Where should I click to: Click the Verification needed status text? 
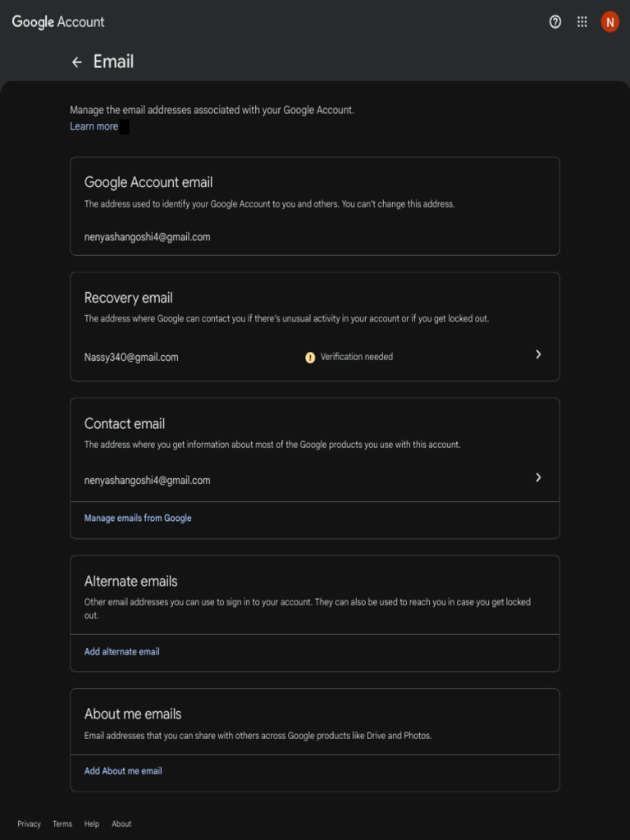[x=356, y=357]
